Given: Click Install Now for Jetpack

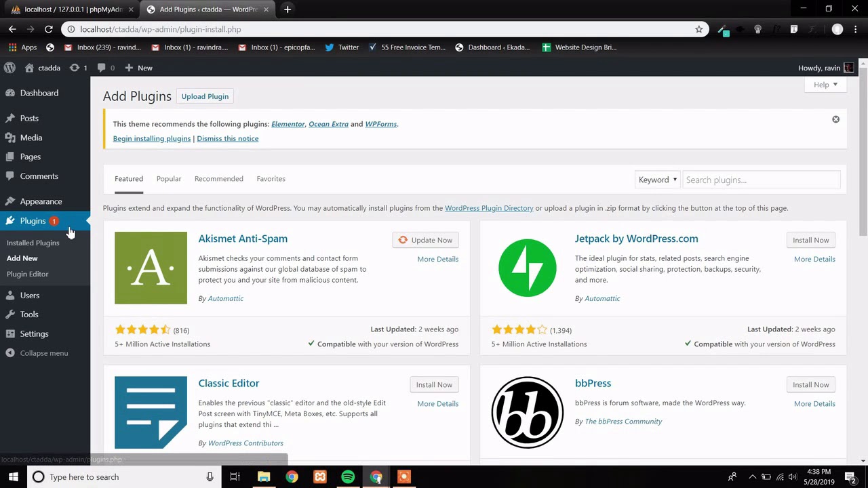Looking at the screenshot, I should pos(811,240).
